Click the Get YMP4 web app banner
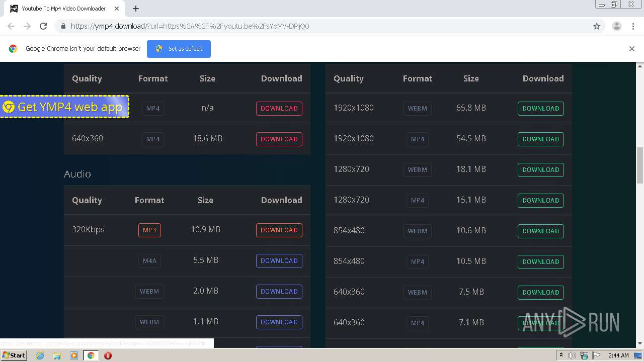The height and width of the screenshot is (362, 644). tap(64, 107)
